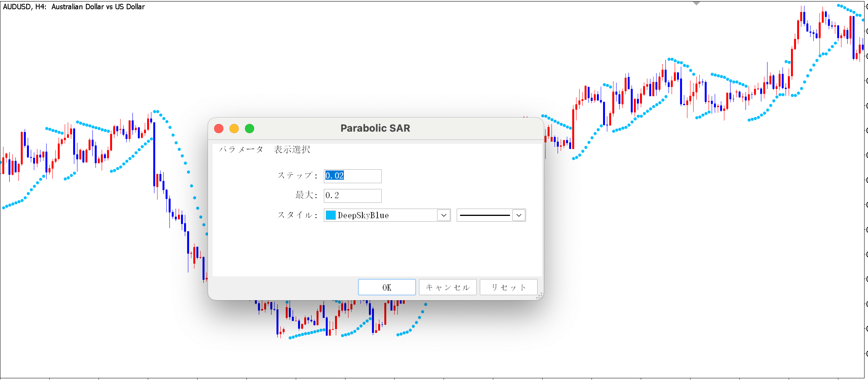The image size is (868, 381).
Task: Close the Parabolic SAR dialog with red button
Action: click(219, 129)
